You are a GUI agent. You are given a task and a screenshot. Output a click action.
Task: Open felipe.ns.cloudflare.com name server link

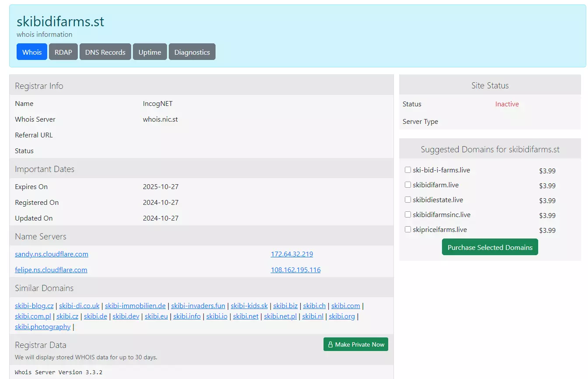click(x=51, y=270)
